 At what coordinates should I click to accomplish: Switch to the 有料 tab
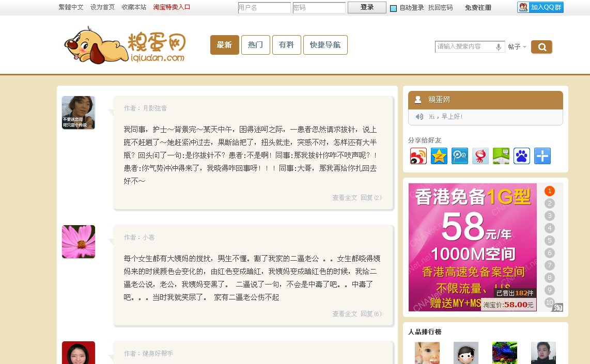pos(286,45)
